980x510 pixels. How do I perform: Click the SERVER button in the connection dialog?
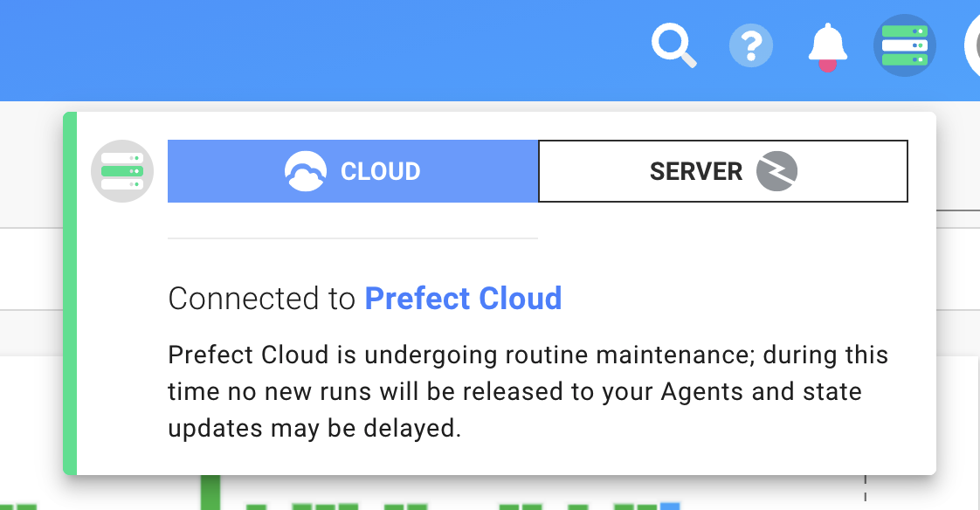coord(723,170)
